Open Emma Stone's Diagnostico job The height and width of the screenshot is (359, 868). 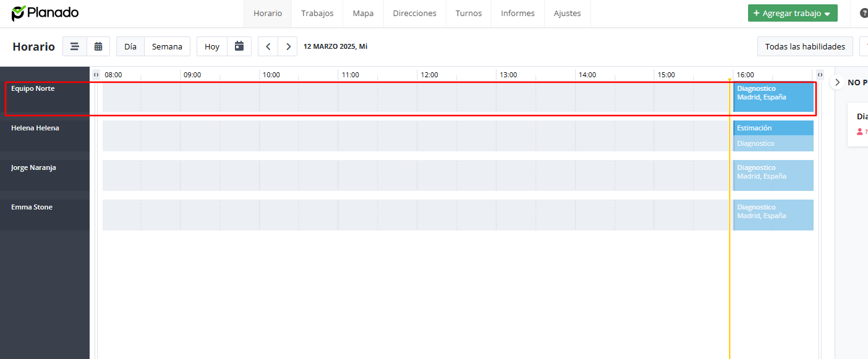773,215
